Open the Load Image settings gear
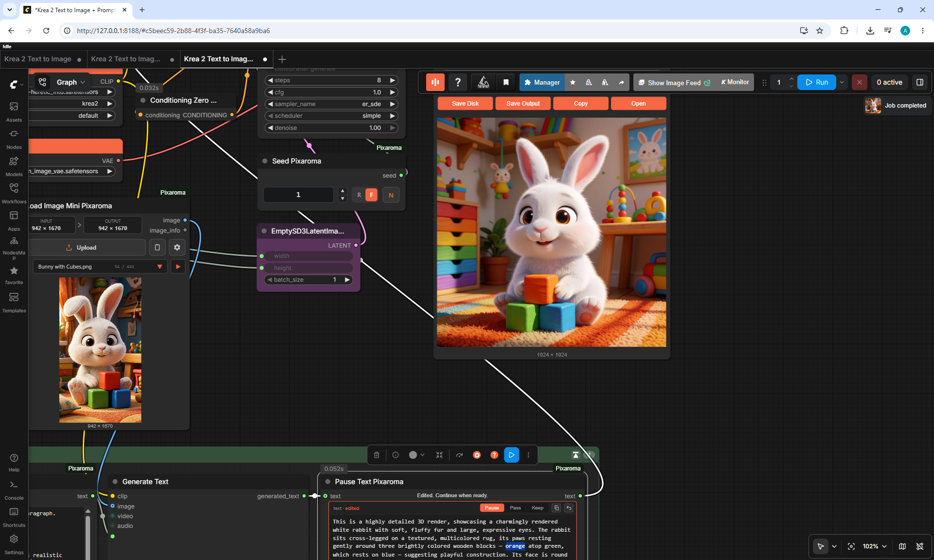The width and height of the screenshot is (934, 560). coord(177,247)
